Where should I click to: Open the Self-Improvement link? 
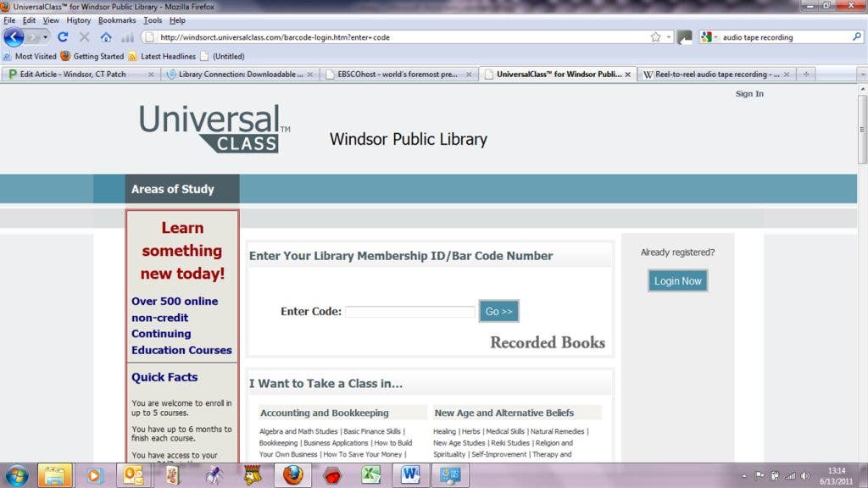498,454
